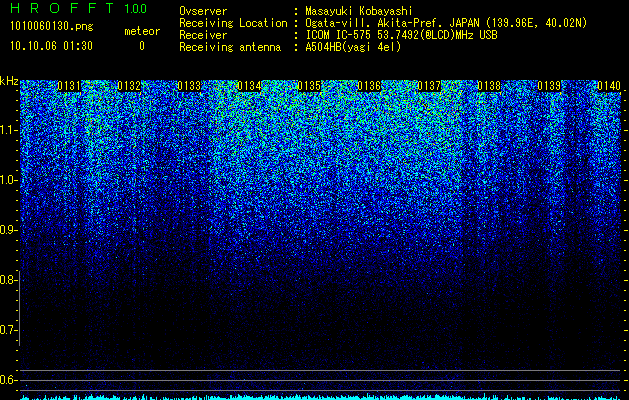Viewport: 629px width, 400px height.
Task: Click time marker 0140
Action: [609, 86]
